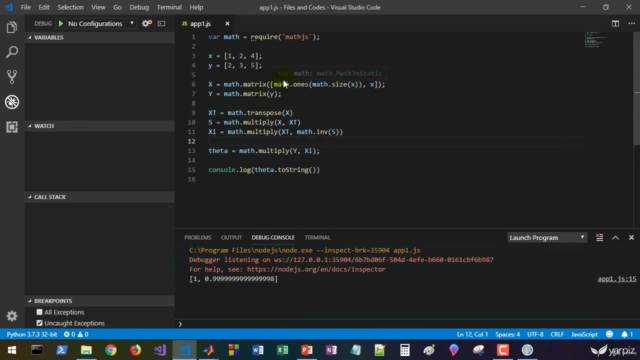Open the editor More Actions menu
This screenshot has height=360, width=640.
coord(631,24)
